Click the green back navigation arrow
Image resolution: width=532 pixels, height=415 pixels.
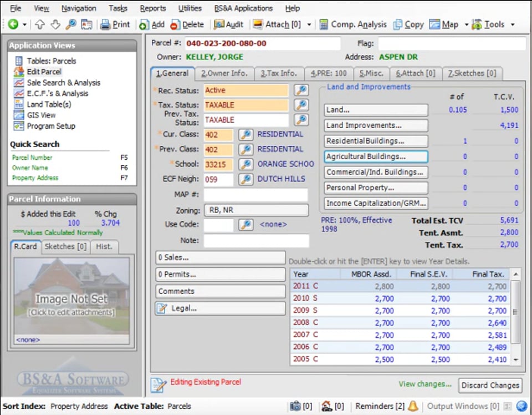pos(13,24)
